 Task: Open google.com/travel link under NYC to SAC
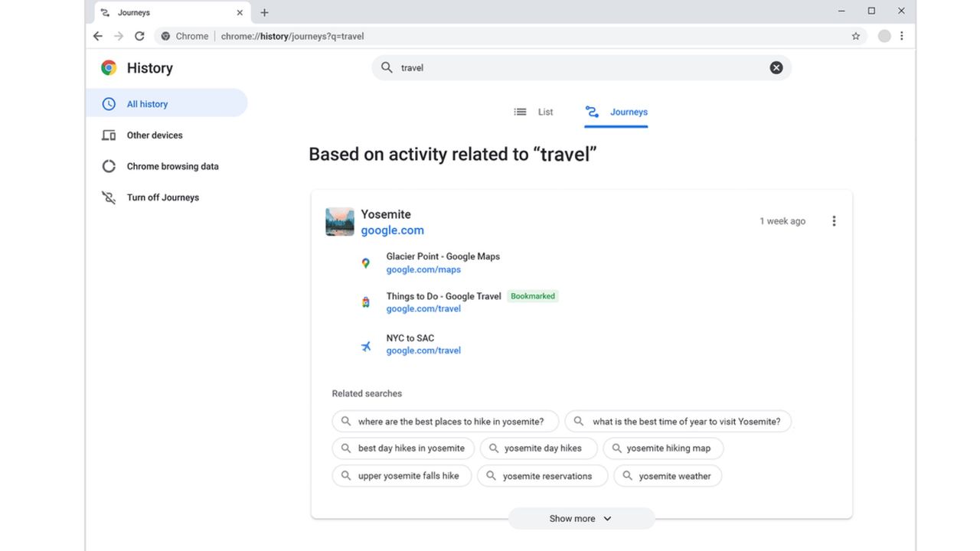(x=423, y=350)
